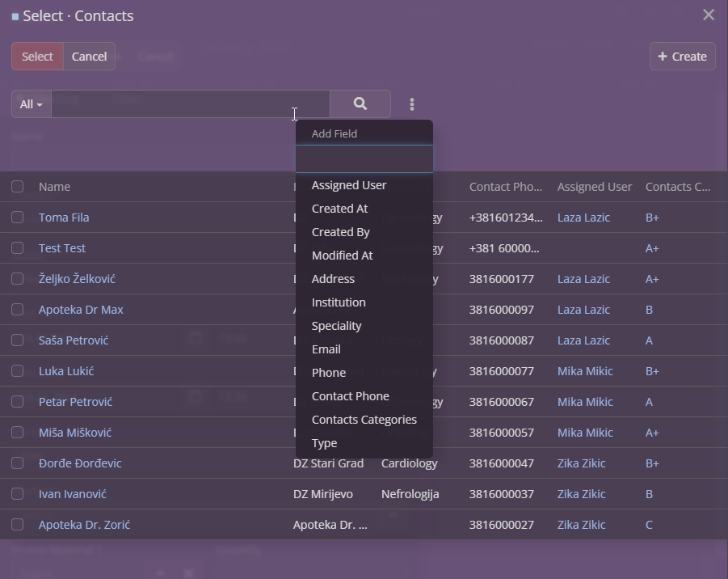Choose Modified At in Add Field menu
The width and height of the screenshot is (728, 579).
[x=364, y=256]
